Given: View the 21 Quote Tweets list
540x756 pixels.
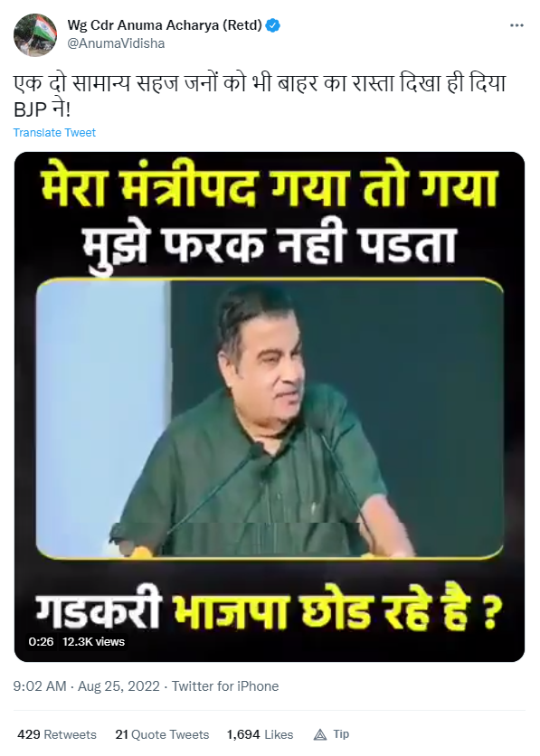Looking at the screenshot, I should click(x=162, y=734).
